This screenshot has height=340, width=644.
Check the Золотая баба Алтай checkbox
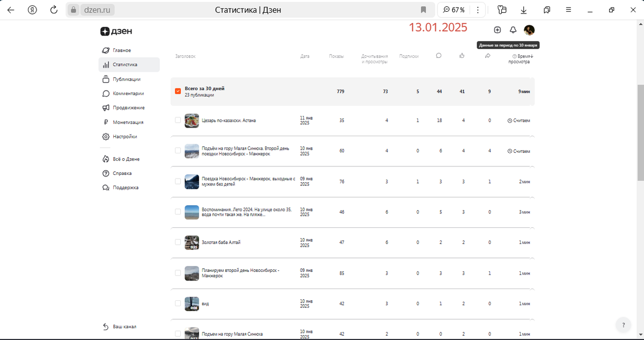[178, 242]
